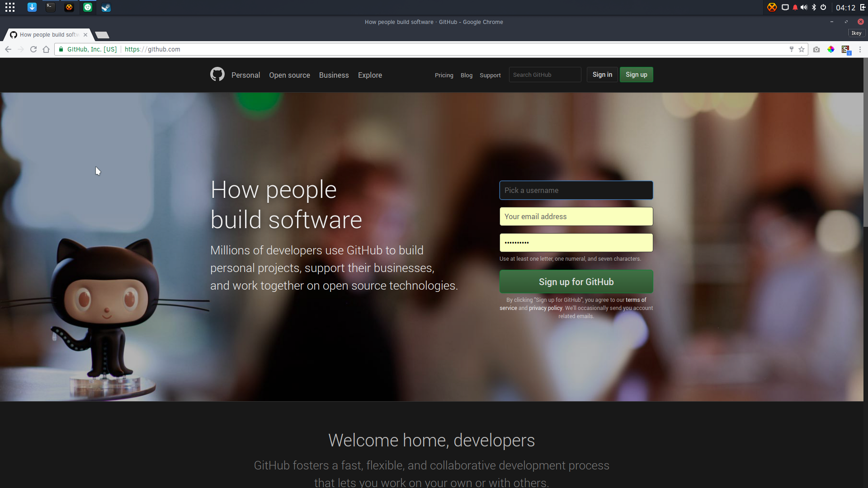Open the display tray indicator
This screenshot has height=488, width=868.
785,7
